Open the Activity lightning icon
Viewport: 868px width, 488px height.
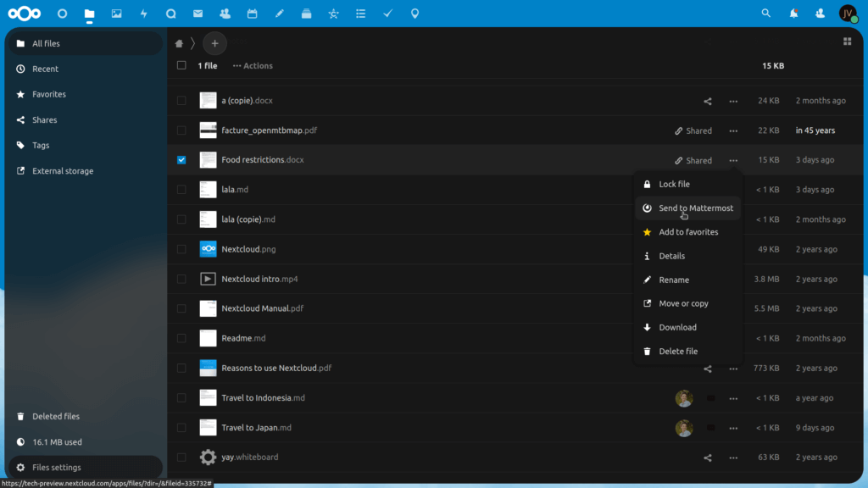(x=144, y=14)
